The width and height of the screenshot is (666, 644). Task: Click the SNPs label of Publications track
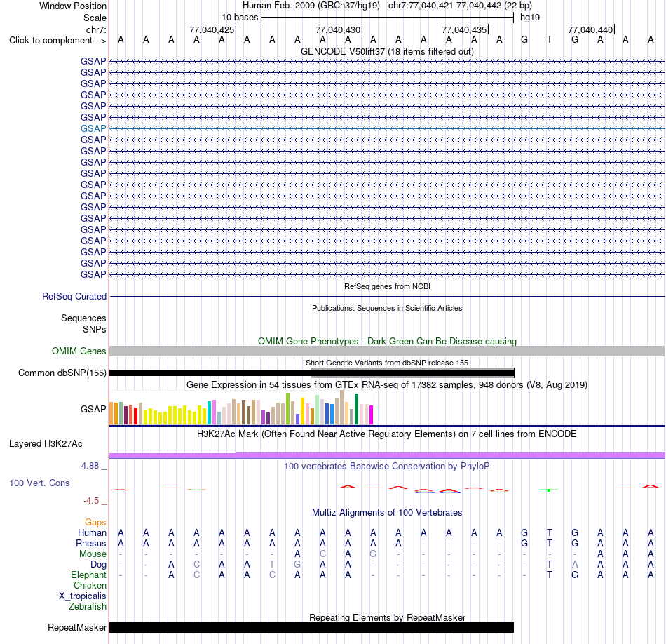click(x=95, y=329)
